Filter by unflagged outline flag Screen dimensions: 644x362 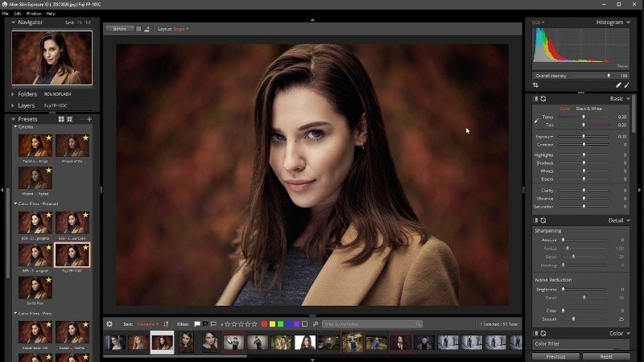point(213,324)
